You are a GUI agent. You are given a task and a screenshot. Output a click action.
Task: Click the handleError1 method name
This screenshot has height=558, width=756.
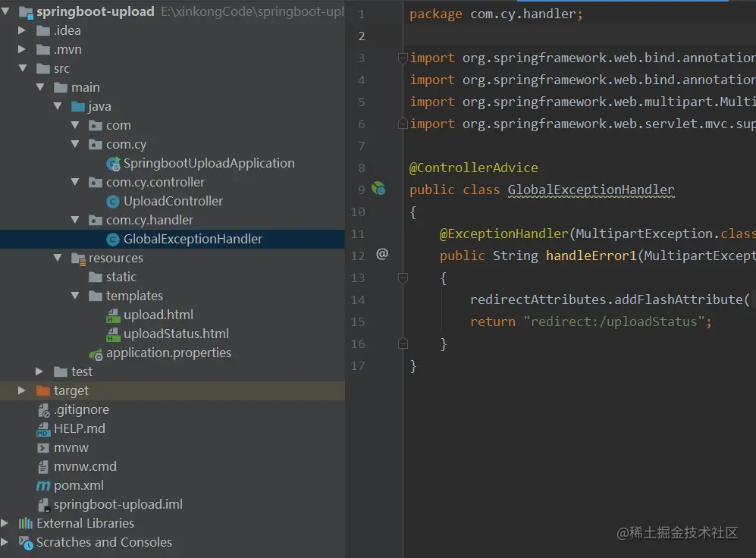(591, 255)
